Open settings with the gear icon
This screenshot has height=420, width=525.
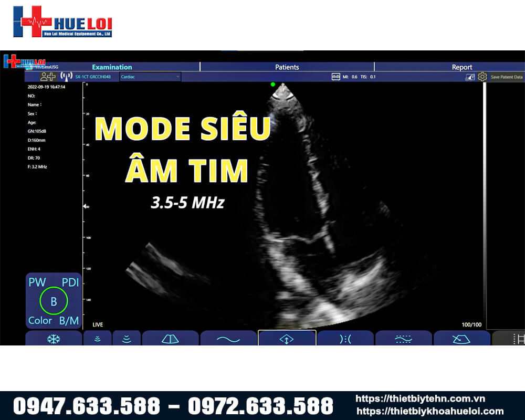[482, 77]
